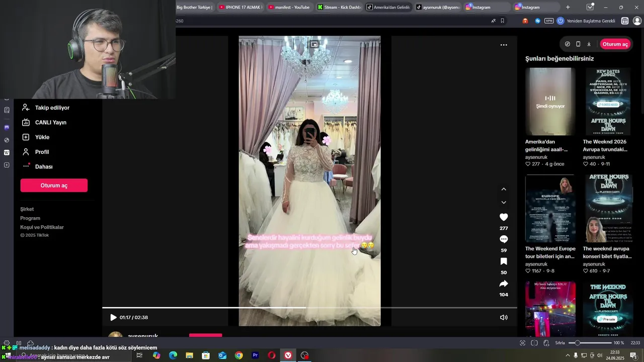Go to previous video with up chevron
This screenshot has height=362, width=644.
[x=504, y=189]
